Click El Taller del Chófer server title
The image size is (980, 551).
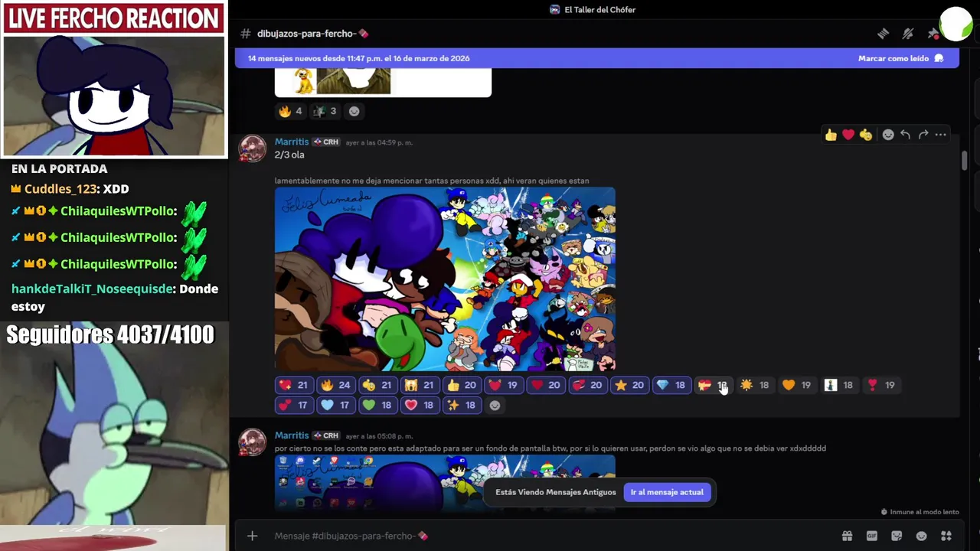(x=600, y=10)
